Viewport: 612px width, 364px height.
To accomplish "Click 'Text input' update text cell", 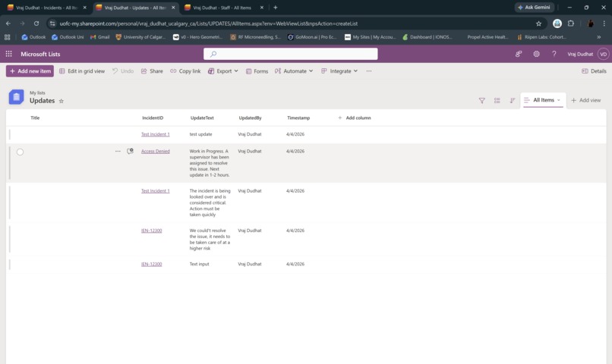I will [x=200, y=264].
